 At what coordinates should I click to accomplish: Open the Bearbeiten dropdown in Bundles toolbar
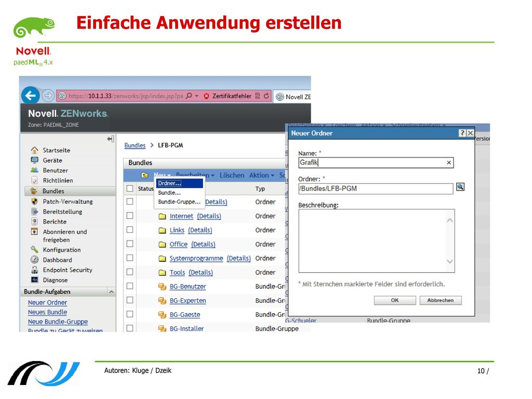tap(195, 175)
